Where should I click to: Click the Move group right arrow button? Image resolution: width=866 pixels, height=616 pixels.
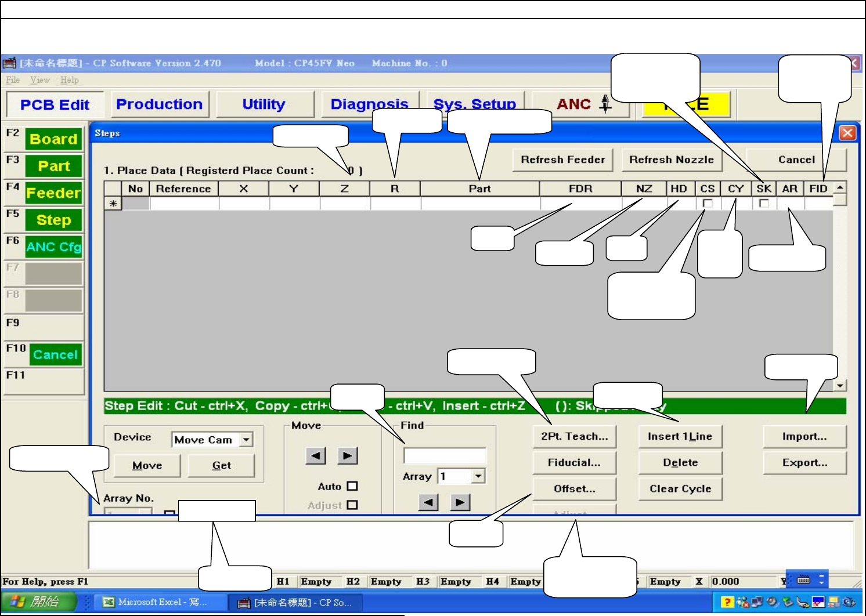[347, 456]
